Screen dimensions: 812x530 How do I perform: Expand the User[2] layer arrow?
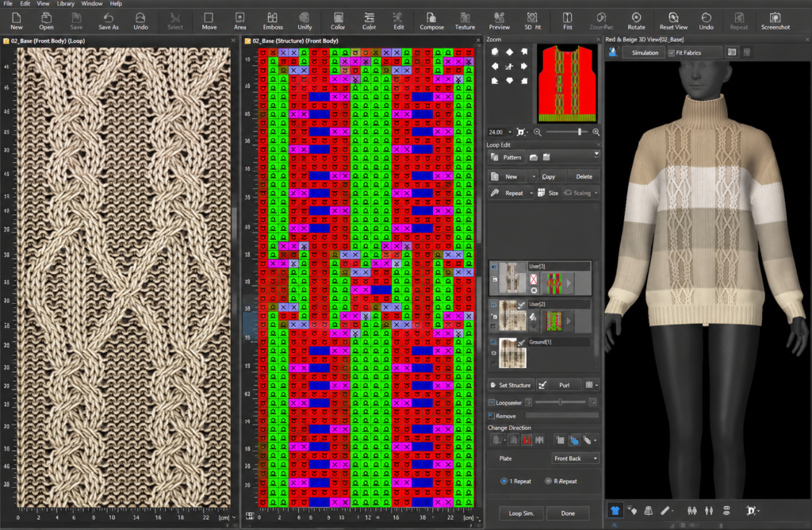pyautogui.click(x=569, y=321)
